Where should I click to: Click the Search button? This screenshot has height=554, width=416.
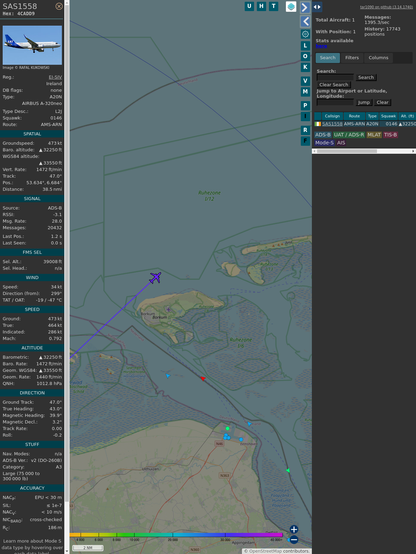click(366, 77)
